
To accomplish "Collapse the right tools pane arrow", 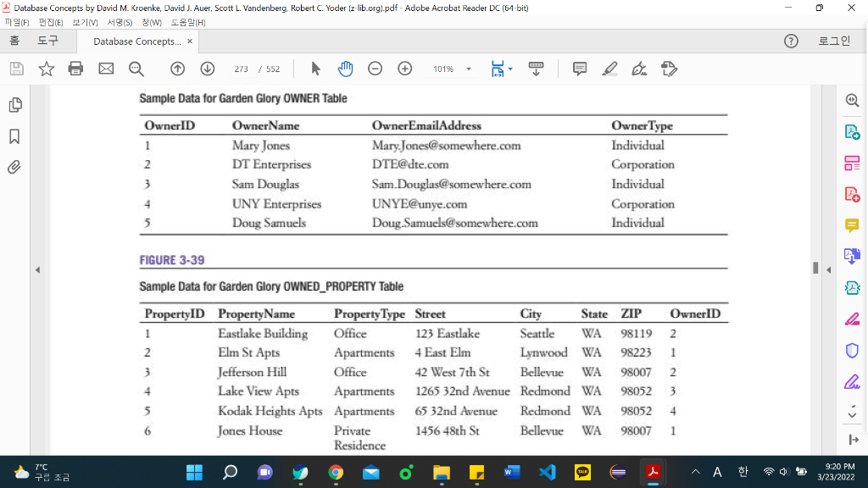I will point(829,270).
